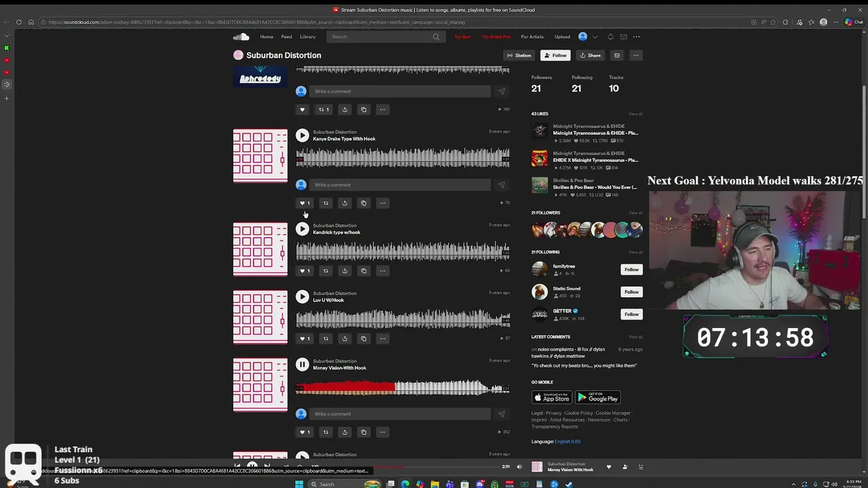Open the Upload page
The height and width of the screenshot is (488, 868).
(562, 37)
